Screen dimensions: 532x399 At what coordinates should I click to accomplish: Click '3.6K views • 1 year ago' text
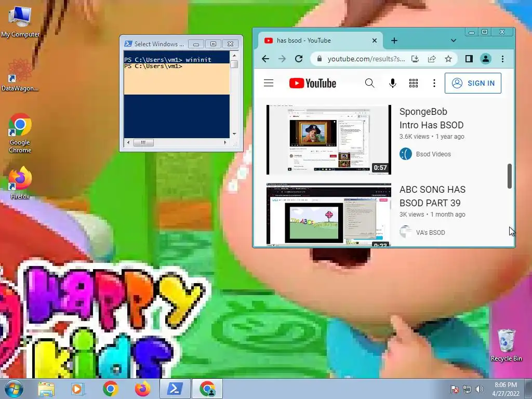pyautogui.click(x=432, y=137)
